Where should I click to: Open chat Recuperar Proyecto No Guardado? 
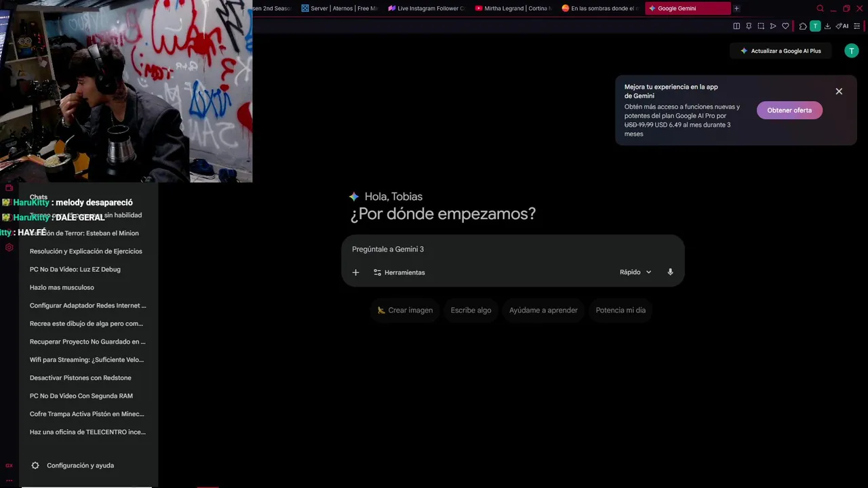(86, 342)
